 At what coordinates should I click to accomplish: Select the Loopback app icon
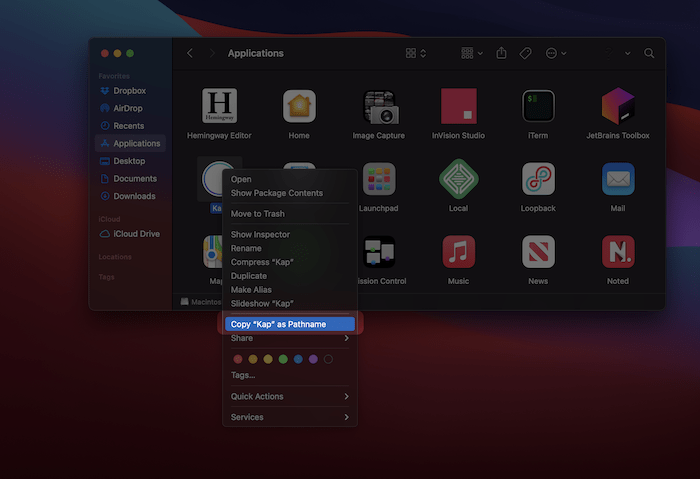(538, 179)
